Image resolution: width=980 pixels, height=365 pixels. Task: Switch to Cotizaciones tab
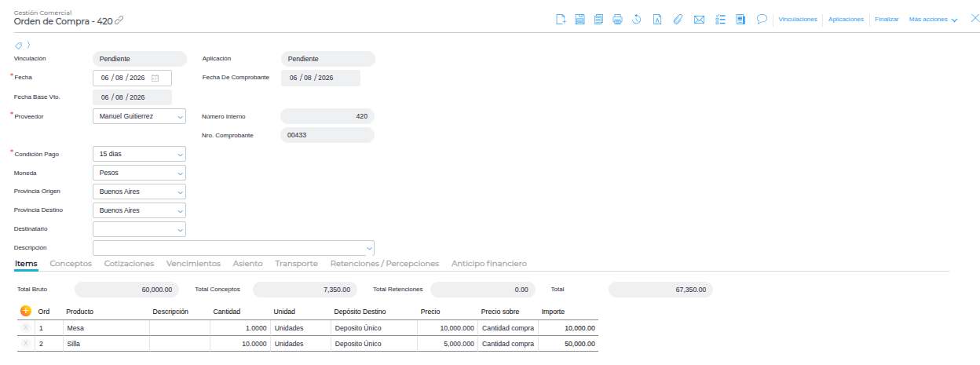[130, 264]
